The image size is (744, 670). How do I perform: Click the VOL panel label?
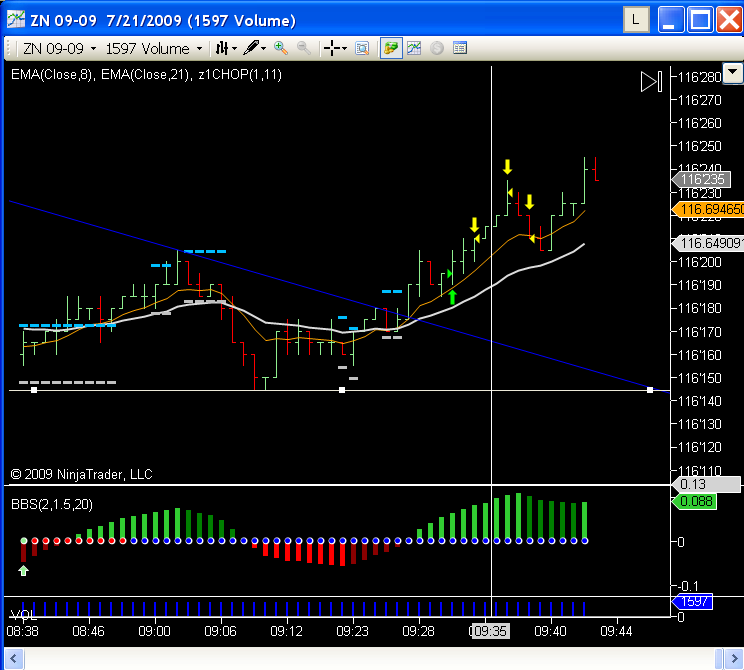tap(23, 615)
